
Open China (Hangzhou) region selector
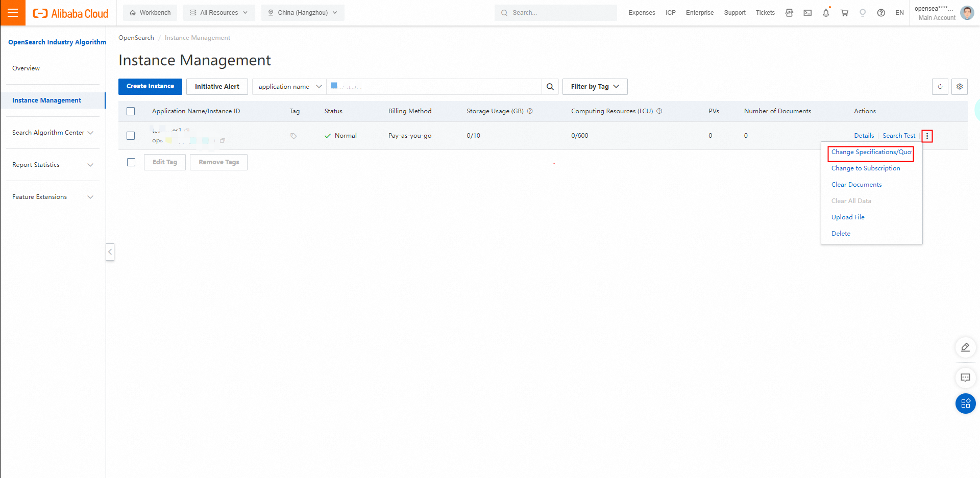click(x=303, y=13)
